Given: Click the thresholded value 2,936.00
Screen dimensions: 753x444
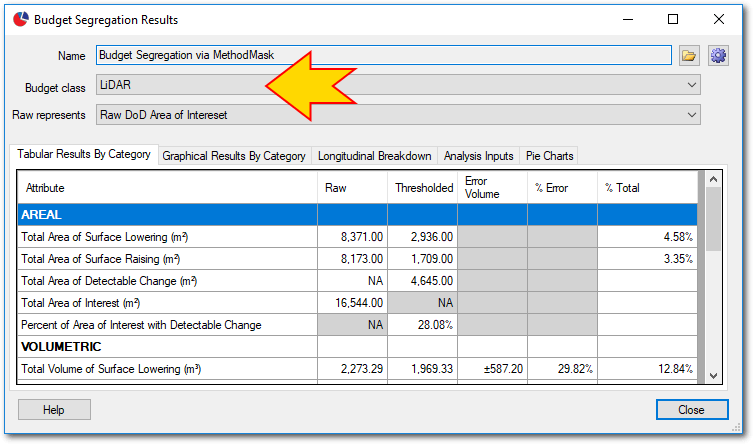Looking at the screenshot, I should pyautogui.click(x=423, y=237).
